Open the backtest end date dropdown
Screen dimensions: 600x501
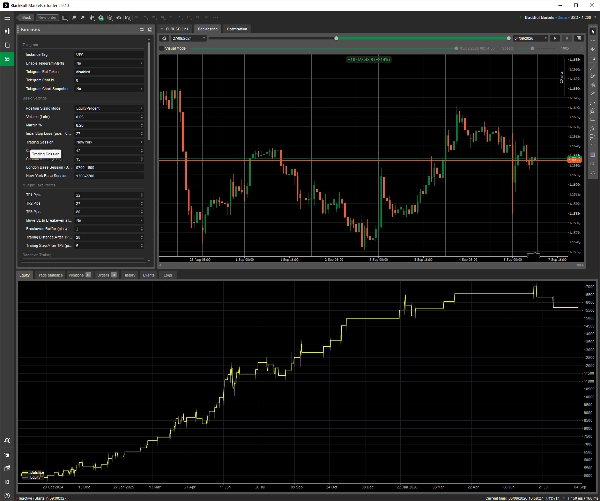(x=531, y=38)
